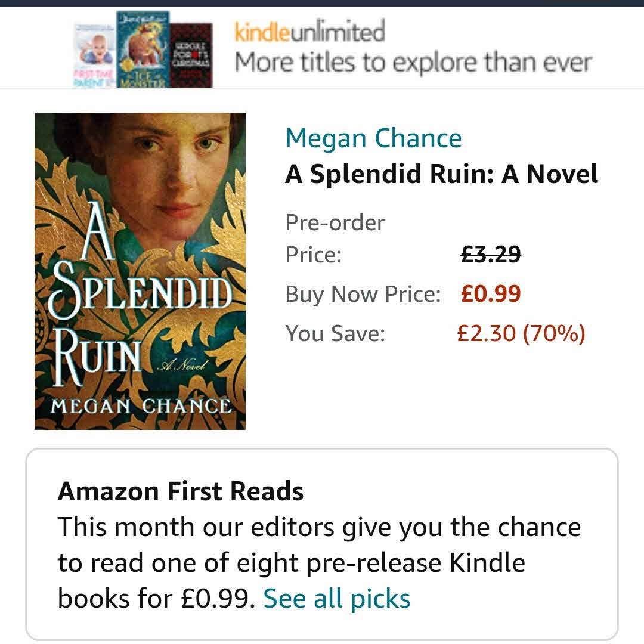Click 'Megan Chance' name on the book cover

coord(141,407)
